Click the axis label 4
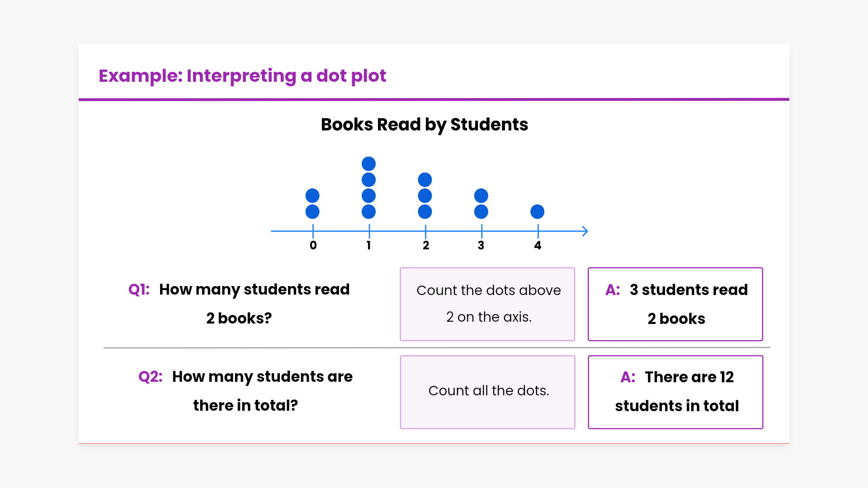 click(538, 245)
